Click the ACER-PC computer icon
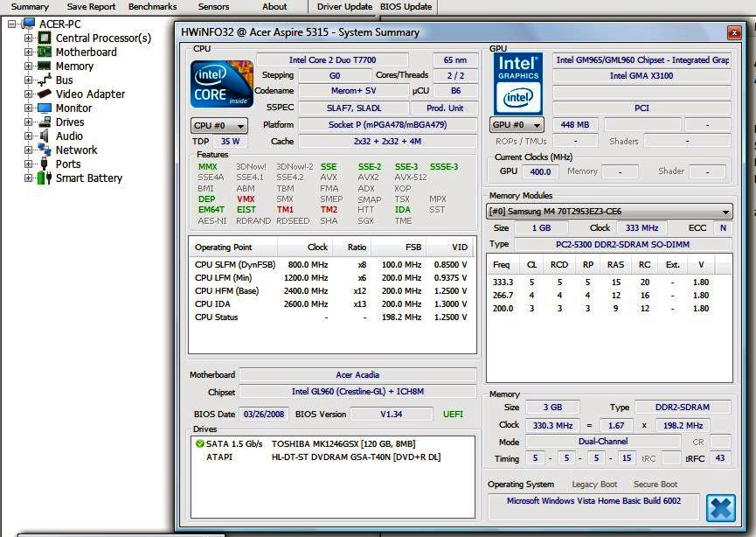This screenshot has height=537, width=756. pos(29,24)
